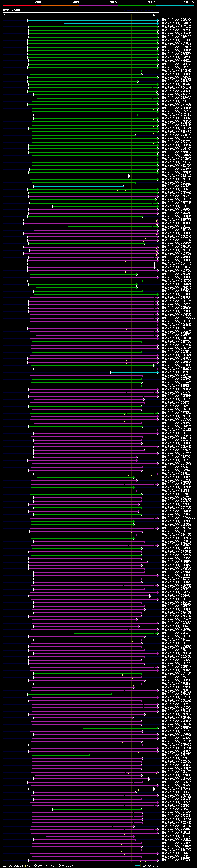Follow the UniRef100_C0Z3B1 link

pyautogui.click(x=177, y=115)
